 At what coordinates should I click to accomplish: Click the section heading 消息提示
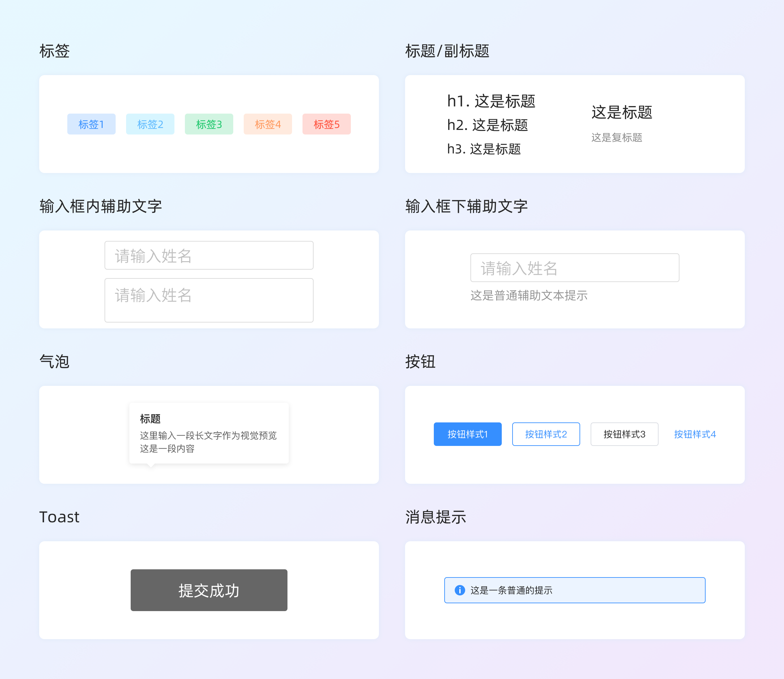coord(435,517)
